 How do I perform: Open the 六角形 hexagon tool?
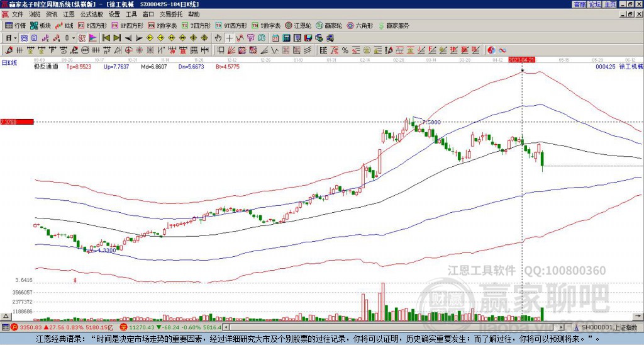[x=360, y=25]
